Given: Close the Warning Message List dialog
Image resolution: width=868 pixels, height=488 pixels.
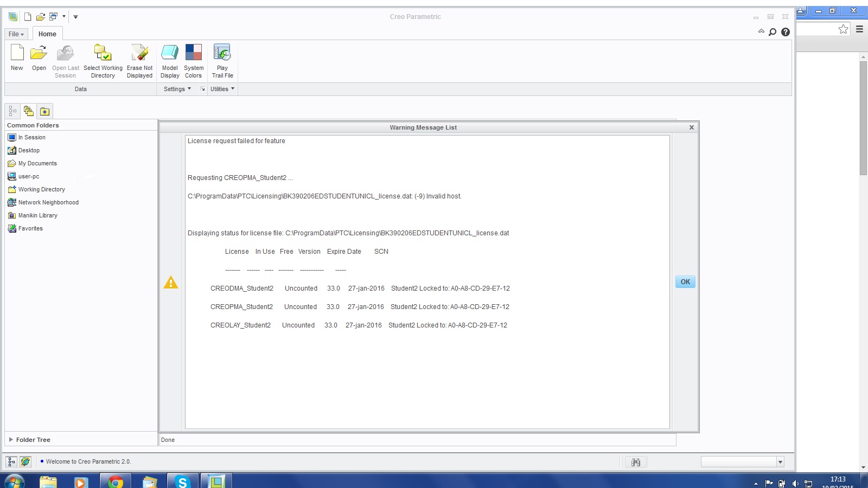Looking at the screenshot, I should coord(691,127).
